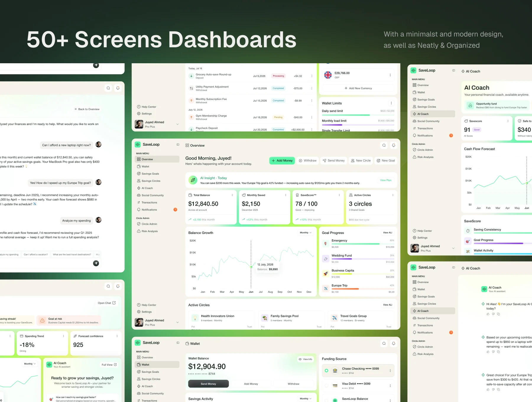Image resolution: width=532 pixels, height=402 pixels.
Task: Click the Emergency goal progress bar
Action: pyautogui.click(x=363, y=244)
